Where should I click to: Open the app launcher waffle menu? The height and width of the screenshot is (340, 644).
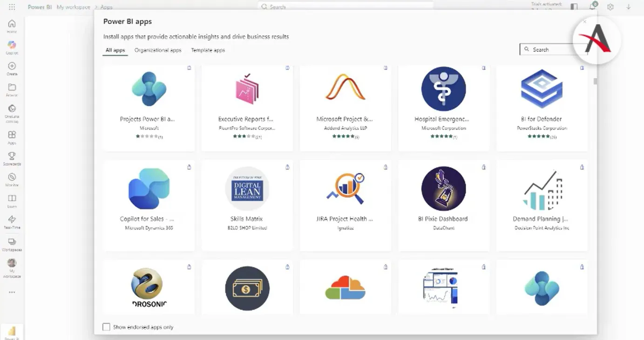coord(12,7)
